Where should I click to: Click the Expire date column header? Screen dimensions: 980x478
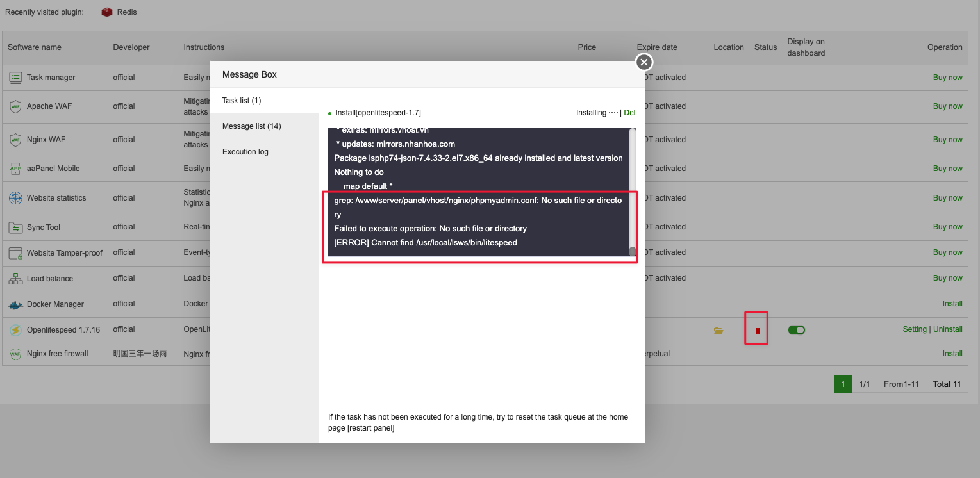657,47
